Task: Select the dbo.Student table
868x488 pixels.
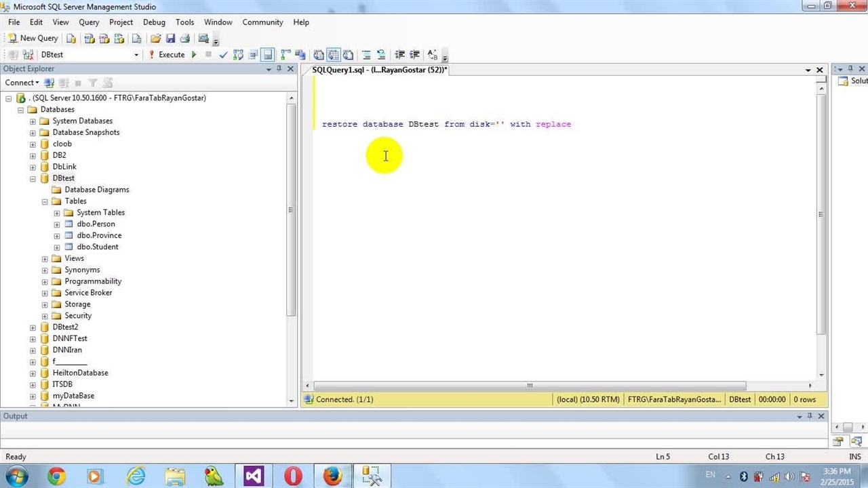Action: (x=97, y=247)
